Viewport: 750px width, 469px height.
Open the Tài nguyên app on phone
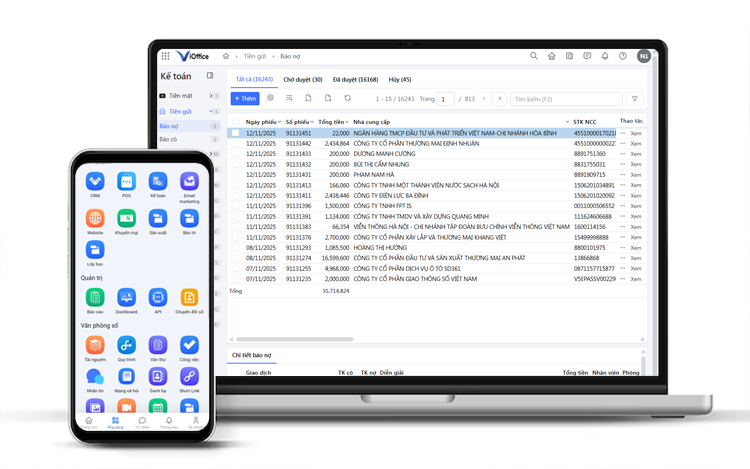tap(95, 345)
